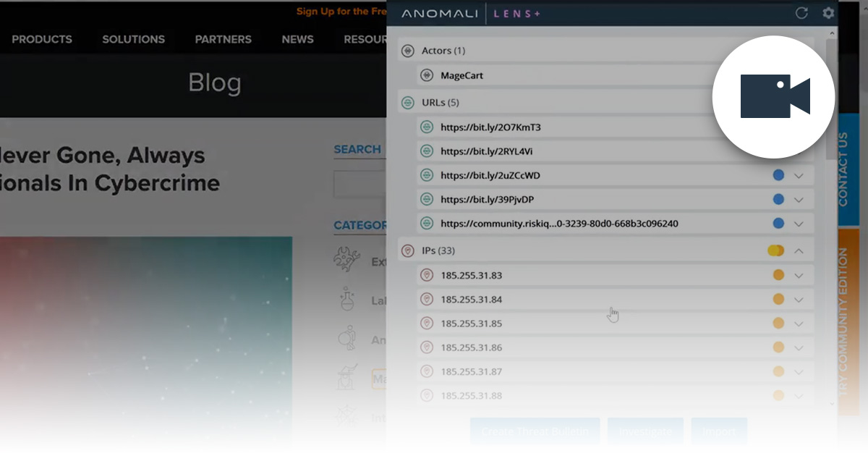Click the Import button
868x456 pixels.
pos(719,431)
